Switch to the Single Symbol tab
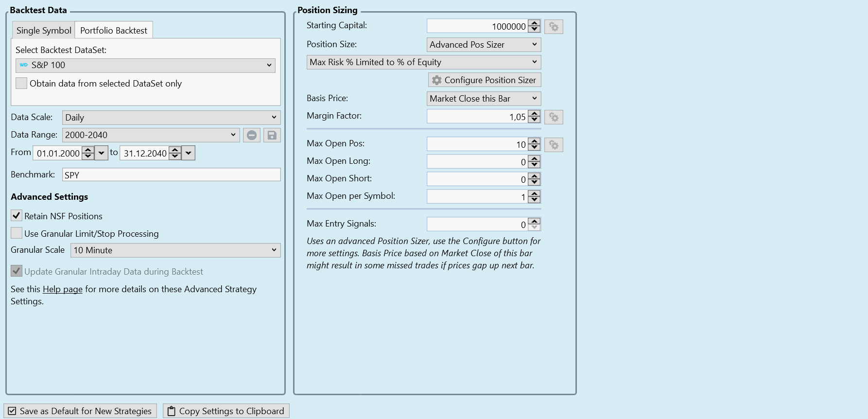The width and height of the screenshot is (868, 419). click(44, 30)
